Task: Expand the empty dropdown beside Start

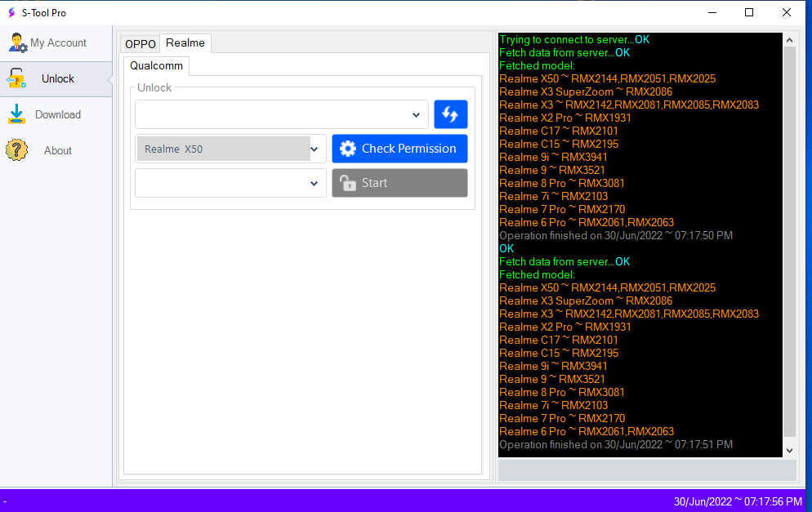Action: [x=315, y=184]
